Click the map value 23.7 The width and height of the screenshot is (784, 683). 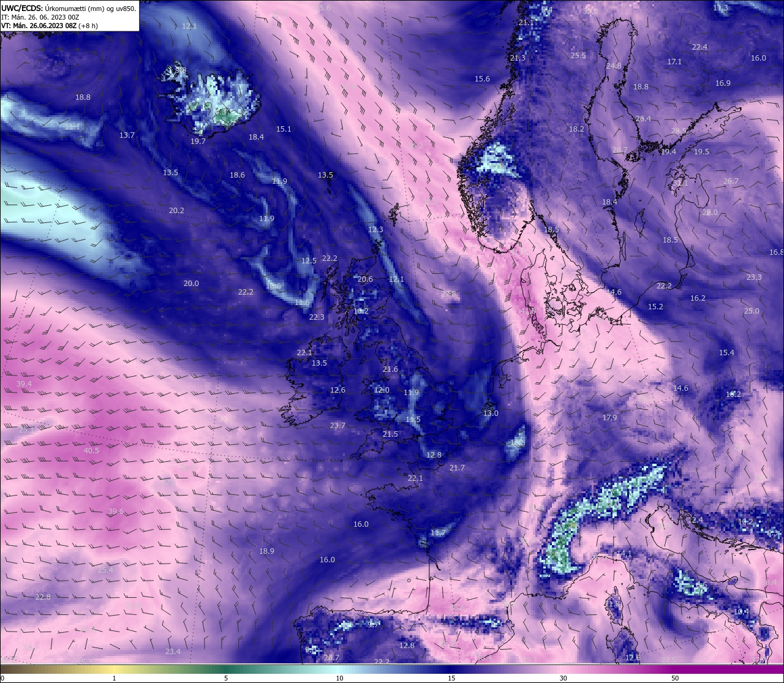click(337, 425)
